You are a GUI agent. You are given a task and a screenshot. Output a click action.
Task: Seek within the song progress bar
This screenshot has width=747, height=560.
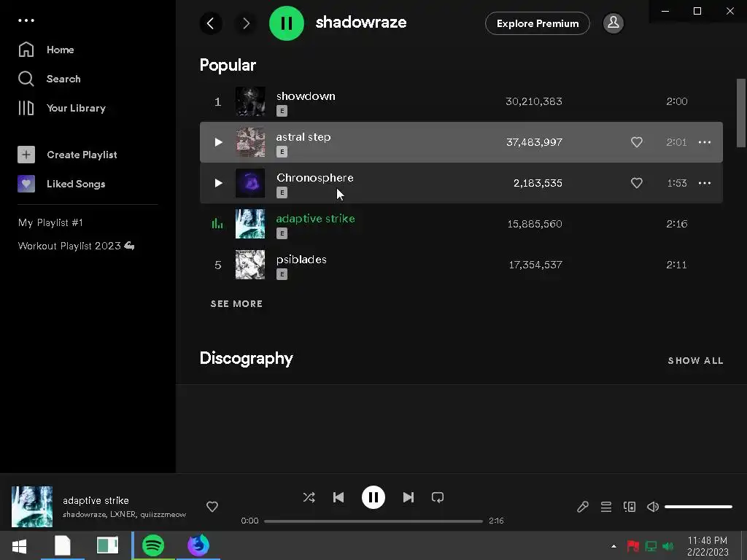(x=373, y=521)
